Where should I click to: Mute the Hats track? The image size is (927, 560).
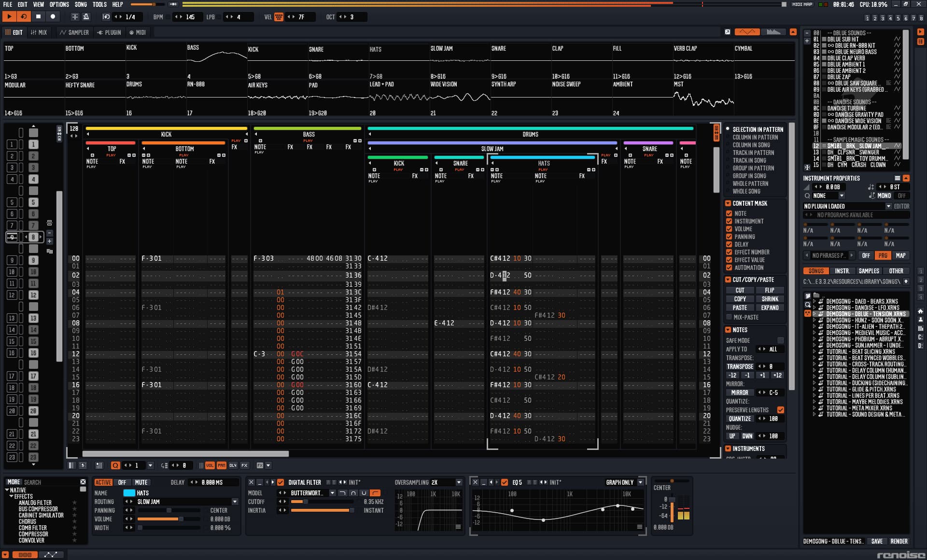tap(141, 482)
